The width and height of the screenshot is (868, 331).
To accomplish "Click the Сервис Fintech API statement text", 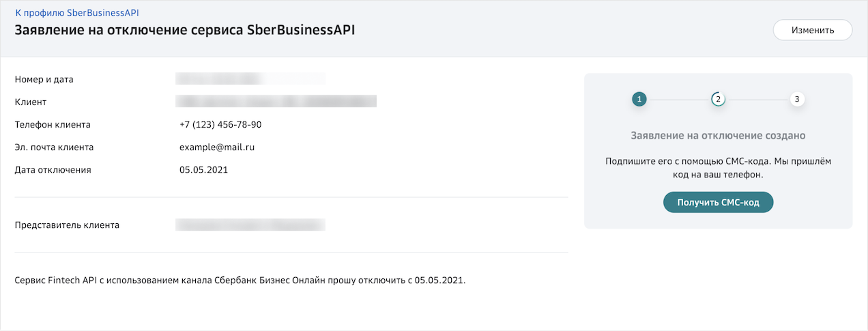I will (x=240, y=280).
